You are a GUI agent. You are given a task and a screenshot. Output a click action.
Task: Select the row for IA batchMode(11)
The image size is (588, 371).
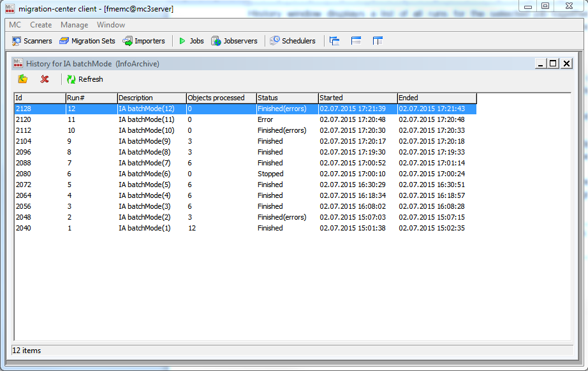click(146, 119)
